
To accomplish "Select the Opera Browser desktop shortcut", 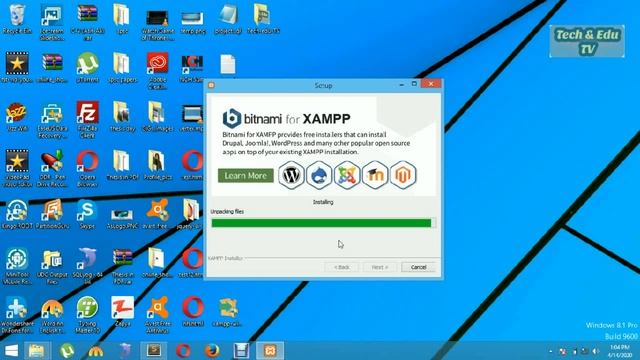I will point(87,168).
